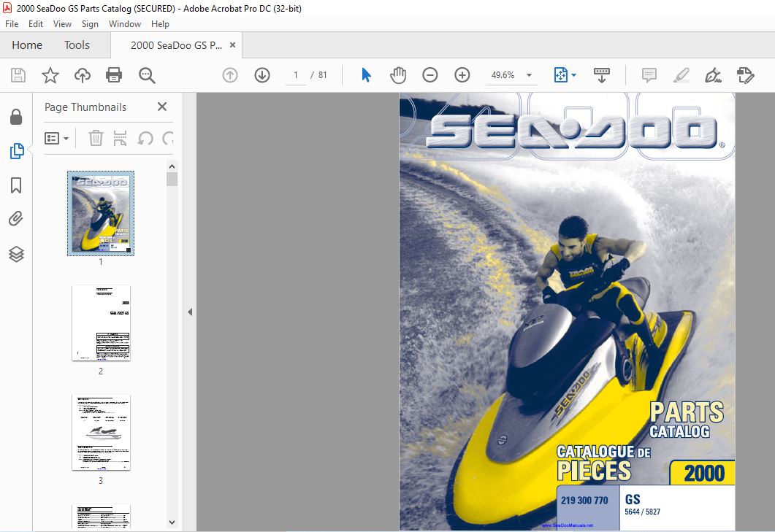Image resolution: width=775 pixels, height=532 pixels.
Task: Print the document using printer icon
Action: (114, 75)
